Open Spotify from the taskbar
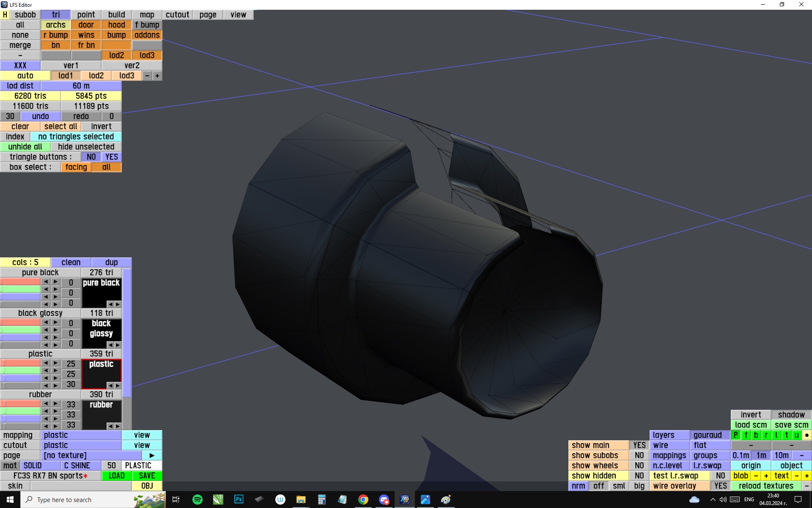Screen dimensions: 812x508 (x=197, y=500)
